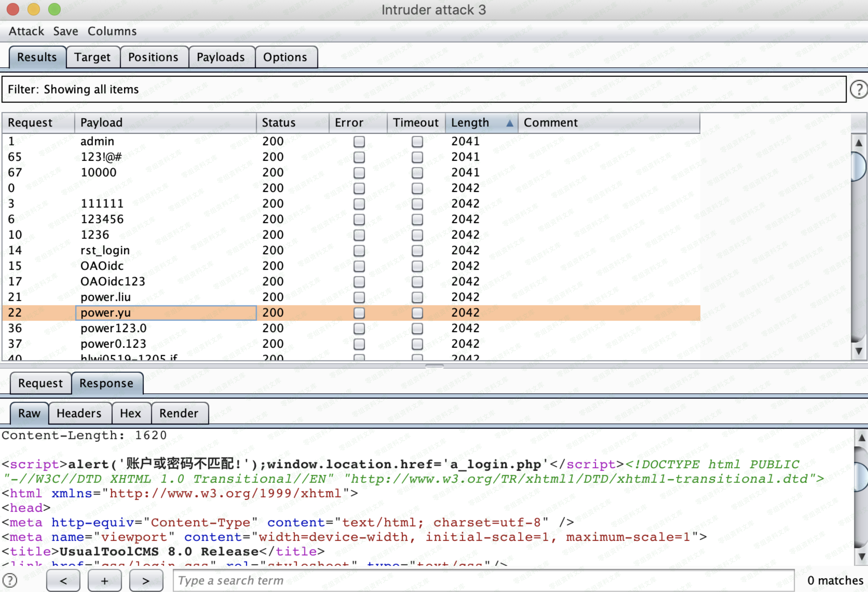868x592 pixels.
Task: Toggle Error checkbox for 123456 row
Action: pos(359,219)
